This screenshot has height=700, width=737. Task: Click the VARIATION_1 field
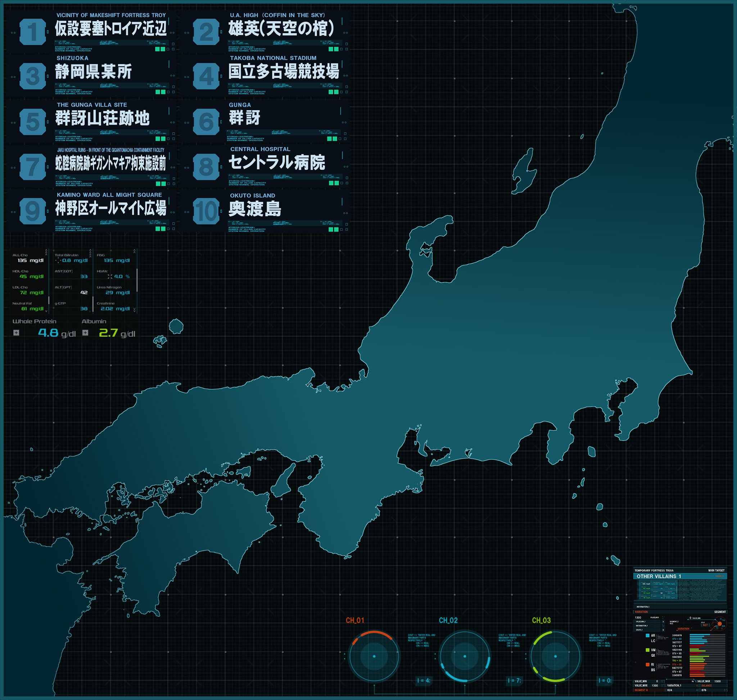tap(682, 686)
